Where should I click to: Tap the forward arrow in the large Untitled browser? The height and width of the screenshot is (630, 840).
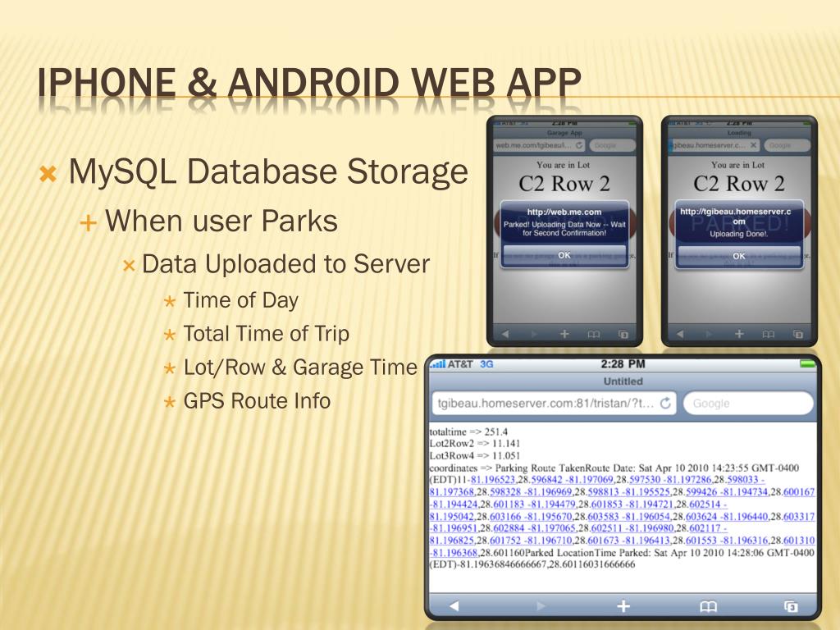541,606
